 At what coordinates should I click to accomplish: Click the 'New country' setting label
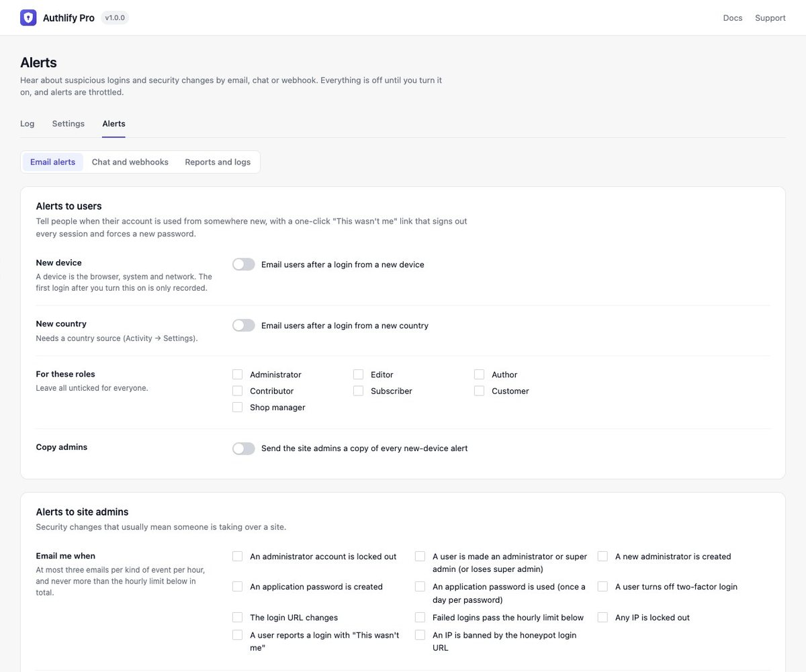tap(61, 324)
